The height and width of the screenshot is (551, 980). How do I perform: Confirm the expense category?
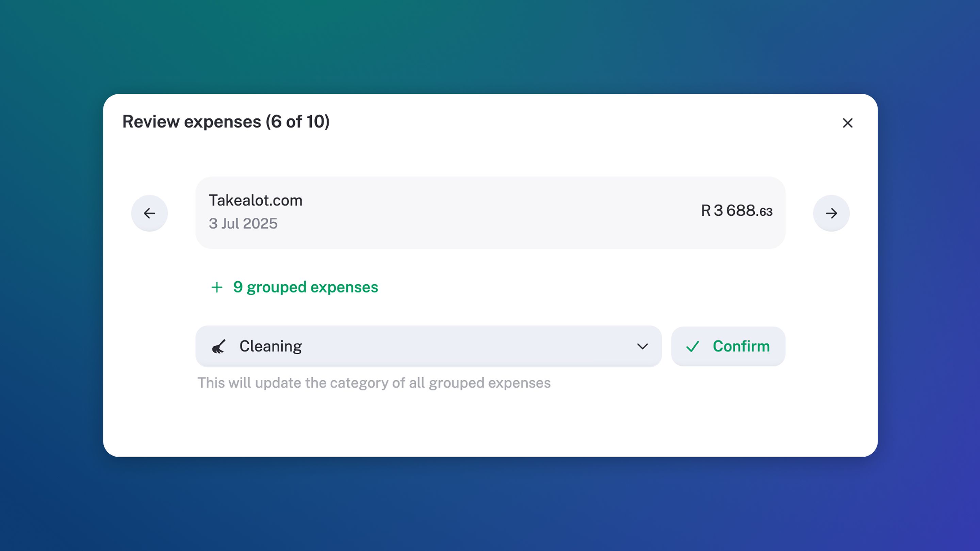(728, 346)
